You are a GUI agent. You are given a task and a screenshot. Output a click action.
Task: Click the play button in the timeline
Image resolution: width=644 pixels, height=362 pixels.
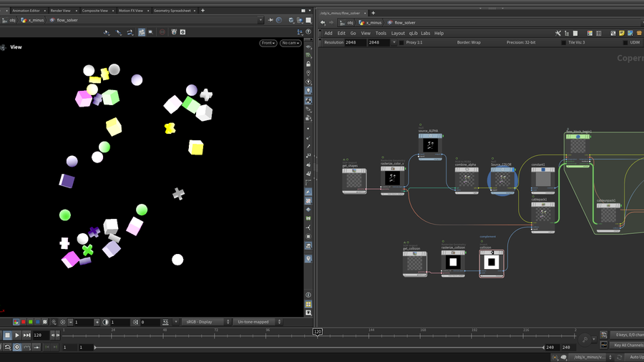[17, 335]
